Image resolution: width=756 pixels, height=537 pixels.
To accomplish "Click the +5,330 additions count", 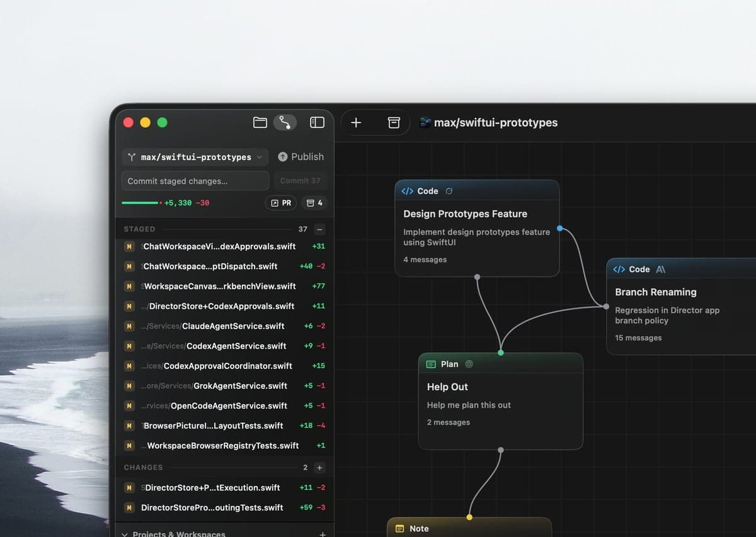I will coord(178,203).
